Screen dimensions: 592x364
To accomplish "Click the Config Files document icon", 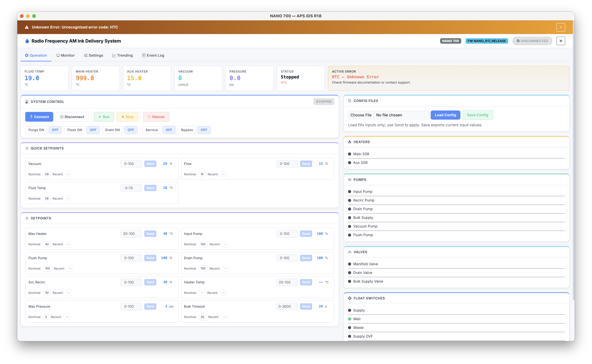I will click(350, 101).
